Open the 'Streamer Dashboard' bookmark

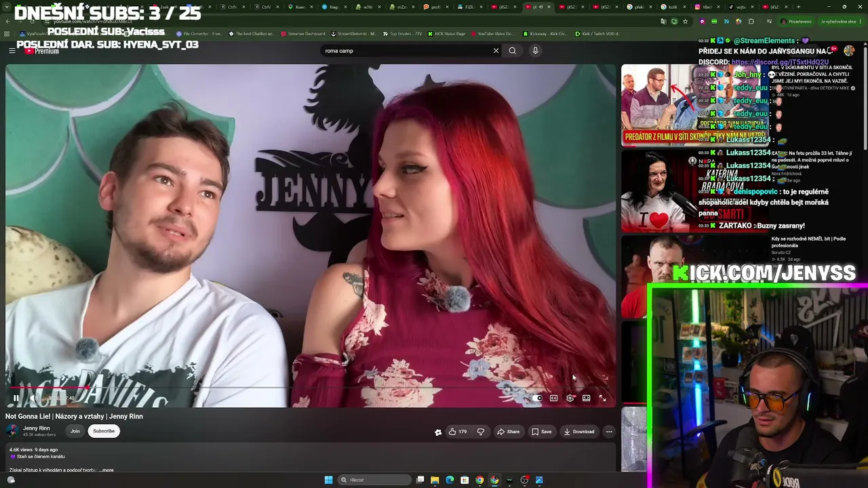[x=302, y=33]
